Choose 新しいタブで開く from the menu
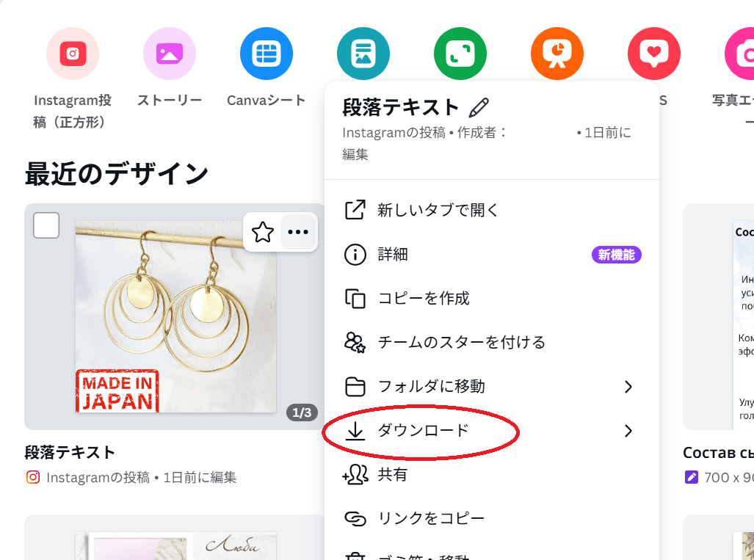The height and width of the screenshot is (560, 754). [x=438, y=211]
